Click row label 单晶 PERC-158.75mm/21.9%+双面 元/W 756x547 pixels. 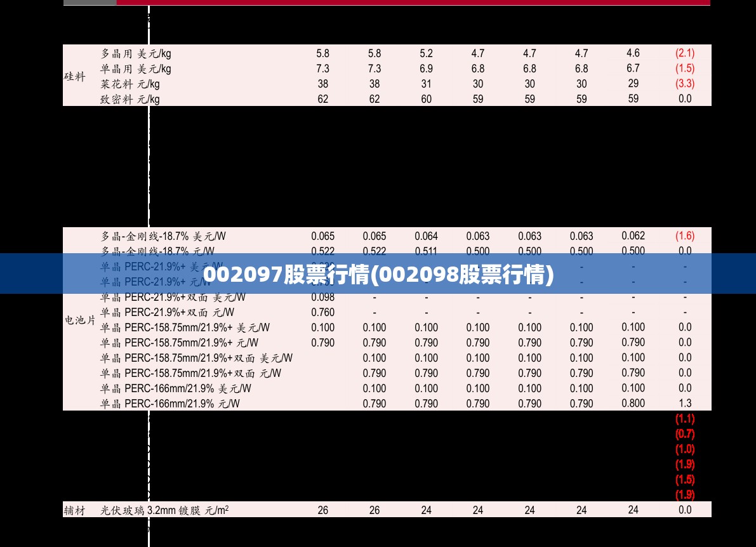point(191,373)
